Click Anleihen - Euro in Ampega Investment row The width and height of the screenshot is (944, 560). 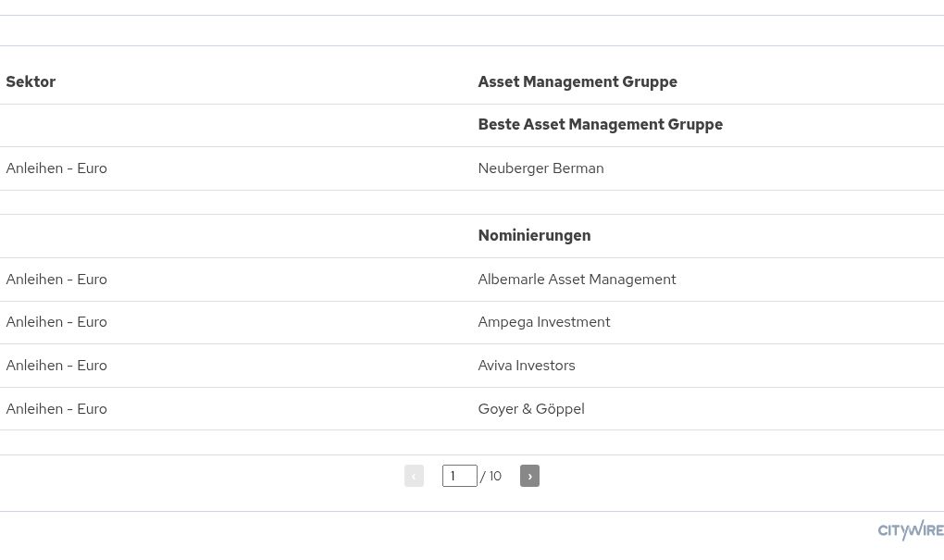click(x=56, y=322)
